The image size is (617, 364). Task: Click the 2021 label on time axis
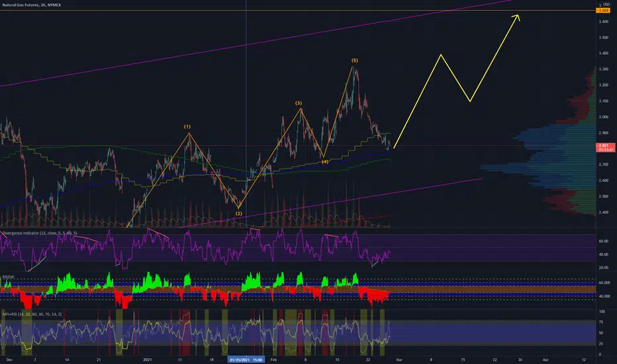tap(147, 359)
